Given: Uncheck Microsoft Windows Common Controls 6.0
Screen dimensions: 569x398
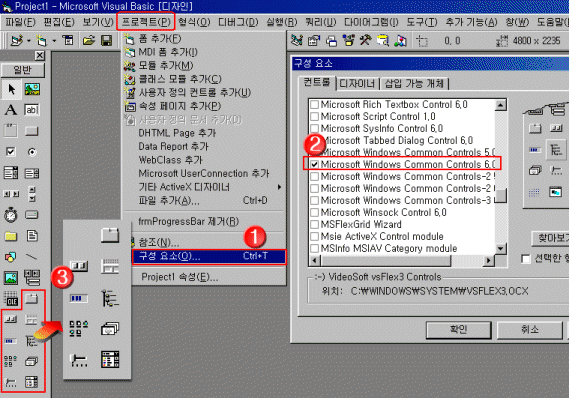Looking at the screenshot, I should pyautogui.click(x=315, y=164).
